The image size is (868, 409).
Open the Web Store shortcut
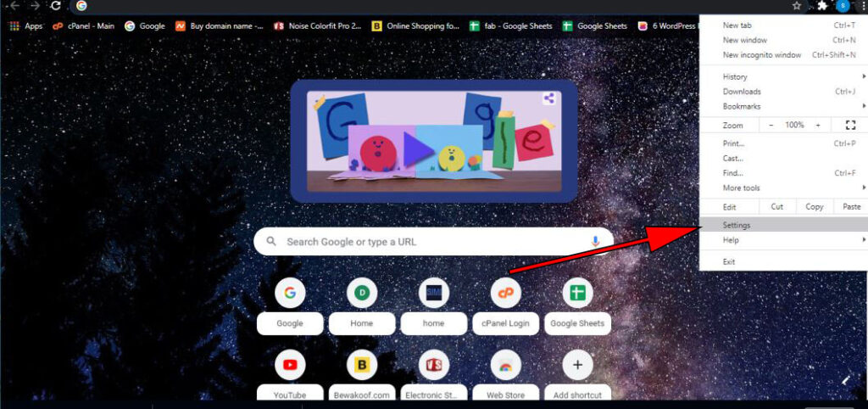(x=505, y=364)
